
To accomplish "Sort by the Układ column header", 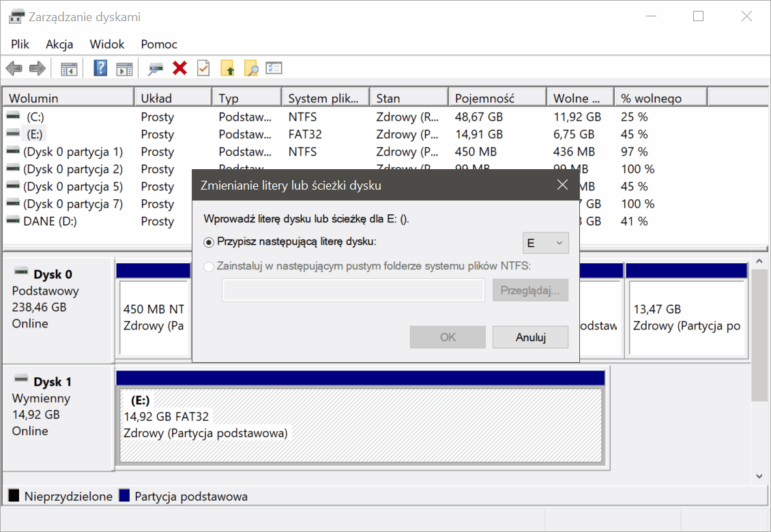I will (173, 98).
